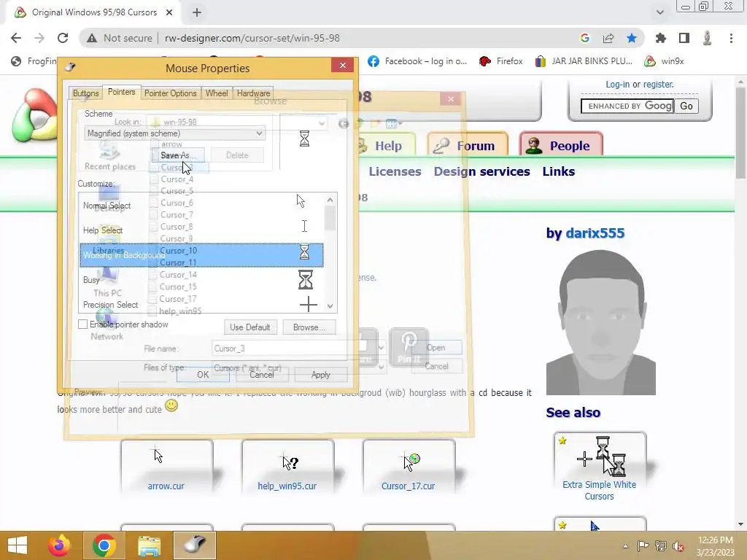Screen dimensions: 747x560
Task: Open the Firefox bookmark
Action: pos(500,61)
